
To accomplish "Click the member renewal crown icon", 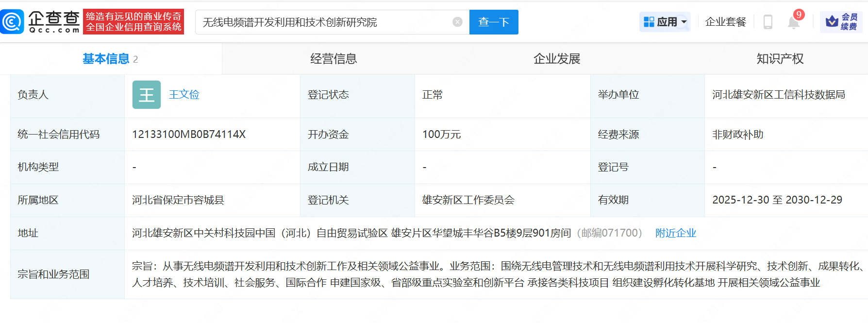I will pyautogui.click(x=832, y=22).
